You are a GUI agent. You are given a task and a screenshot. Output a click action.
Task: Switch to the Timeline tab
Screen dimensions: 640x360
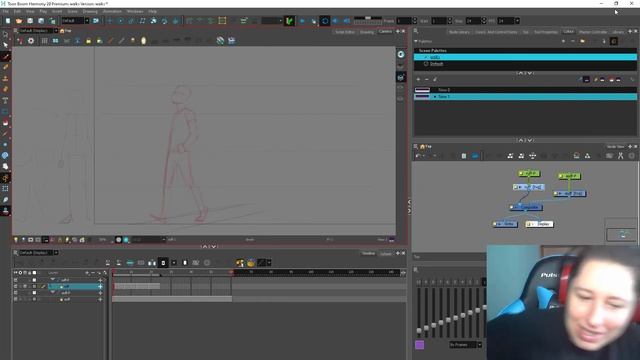point(368,253)
